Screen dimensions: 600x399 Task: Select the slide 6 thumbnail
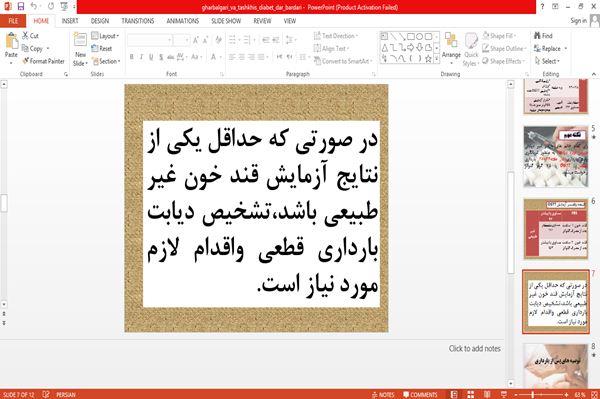pos(556,228)
